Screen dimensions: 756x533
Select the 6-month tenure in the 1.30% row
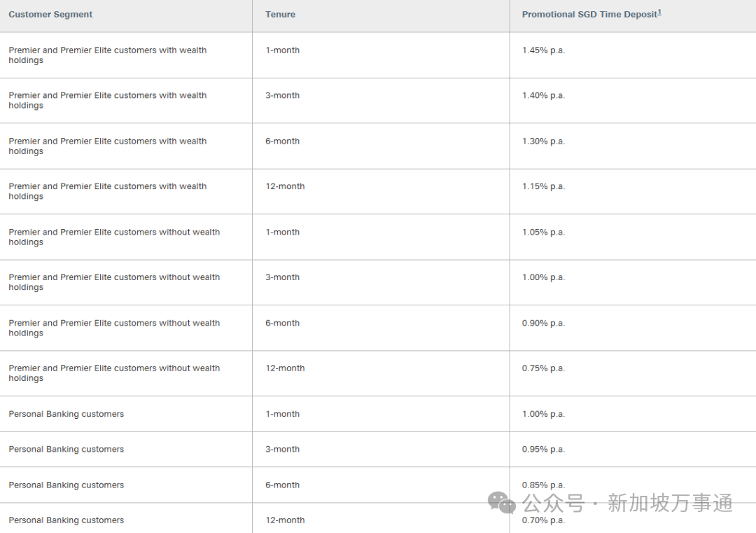[x=283, y=141]
